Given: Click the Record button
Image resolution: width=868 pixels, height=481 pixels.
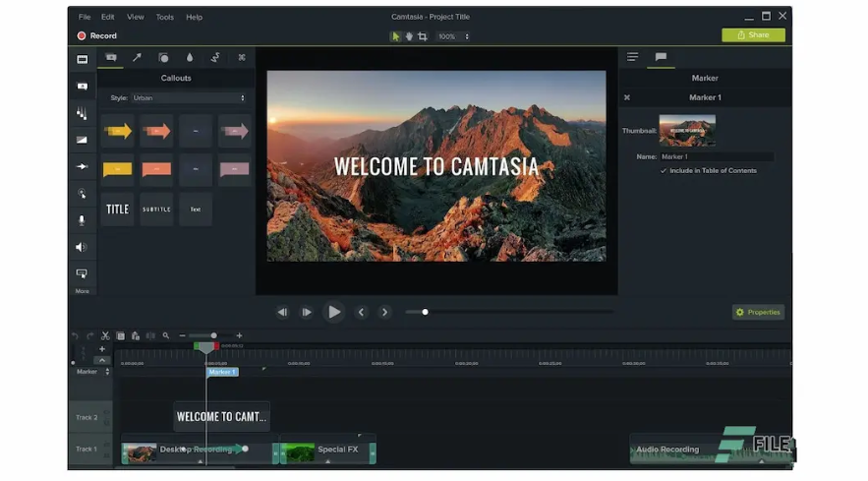Looking at the screenshot, I should (x=97, y=35).
